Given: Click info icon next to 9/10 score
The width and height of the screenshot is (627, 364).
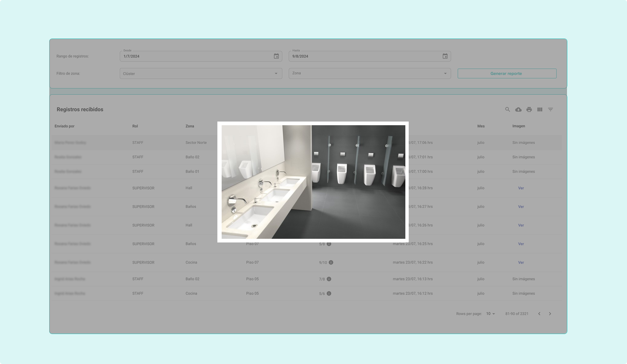Looking at the screenshot, I should pyautogui.click(x=331, y=263).
